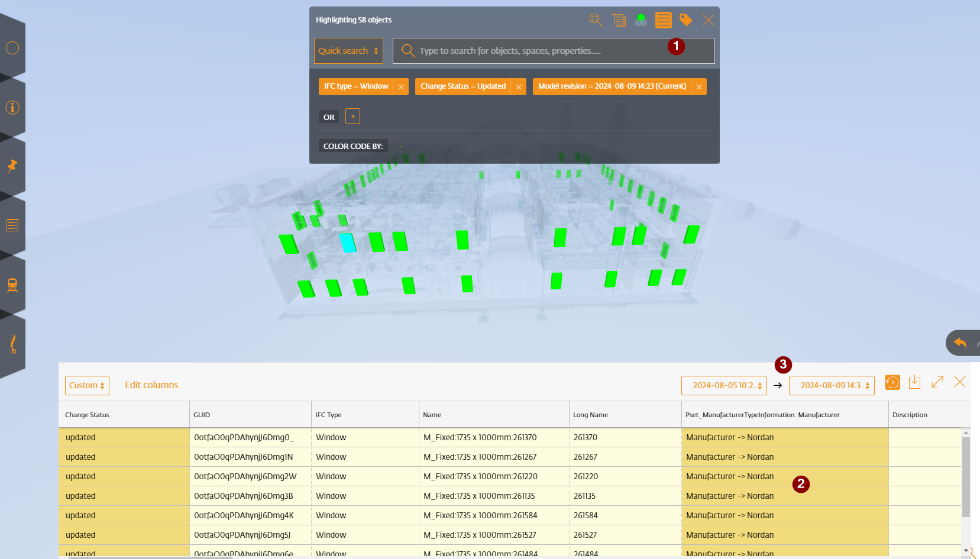Expand the table with the arrows icon

pos(937,382)
